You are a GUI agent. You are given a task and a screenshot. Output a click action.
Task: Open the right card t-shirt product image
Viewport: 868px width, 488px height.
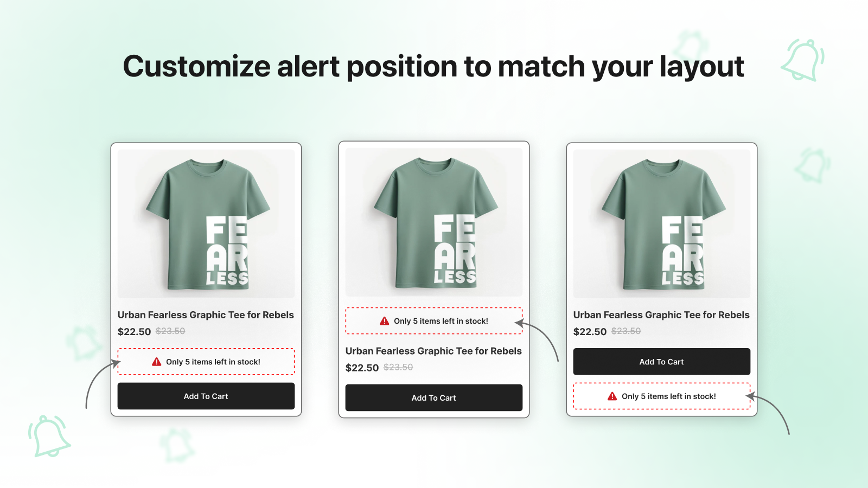coord(662,224)
